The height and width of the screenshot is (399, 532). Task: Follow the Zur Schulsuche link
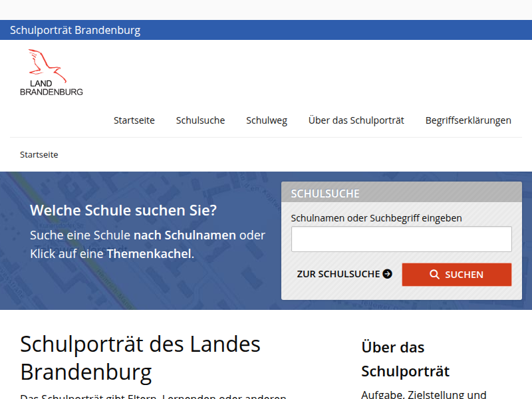(x=344, y=274)
